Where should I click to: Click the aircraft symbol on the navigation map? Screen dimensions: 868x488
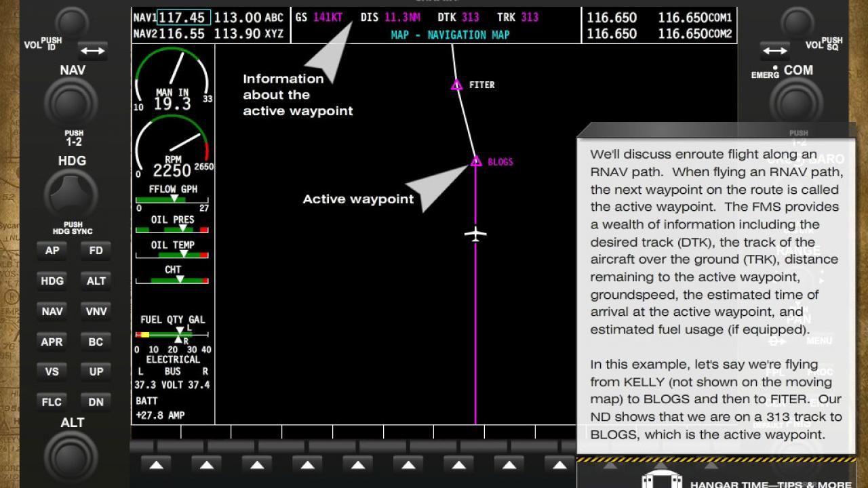pyautogui.click(x=475, y=235)
